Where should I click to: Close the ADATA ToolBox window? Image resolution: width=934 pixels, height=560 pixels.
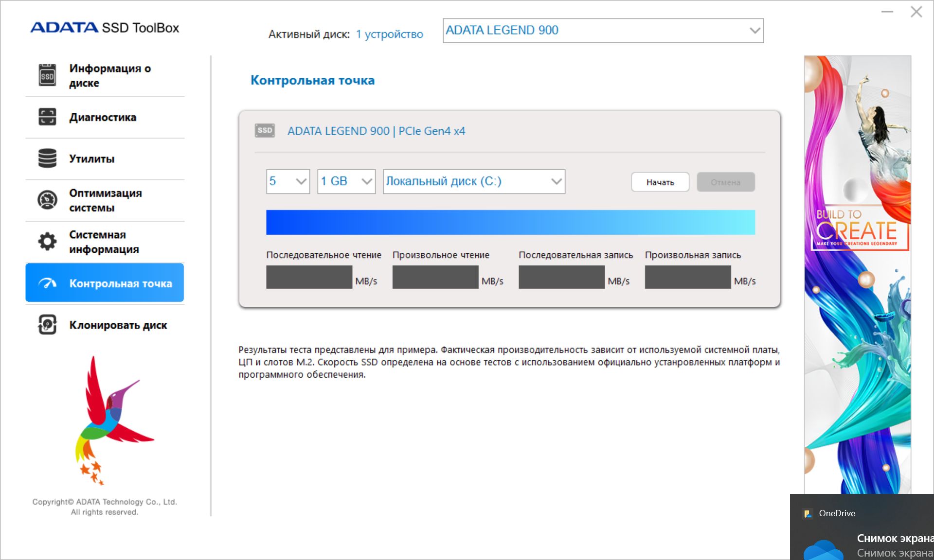(916, 12)
